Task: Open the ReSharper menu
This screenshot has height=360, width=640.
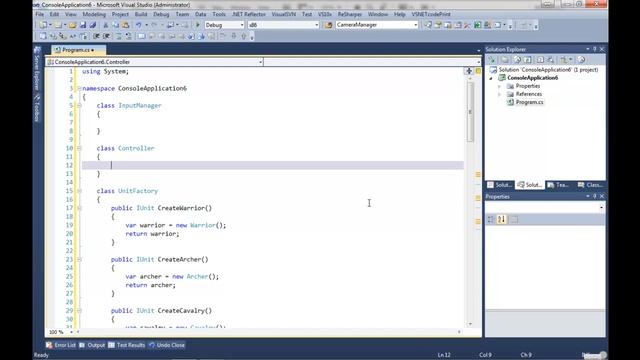Action: [349, 14]
